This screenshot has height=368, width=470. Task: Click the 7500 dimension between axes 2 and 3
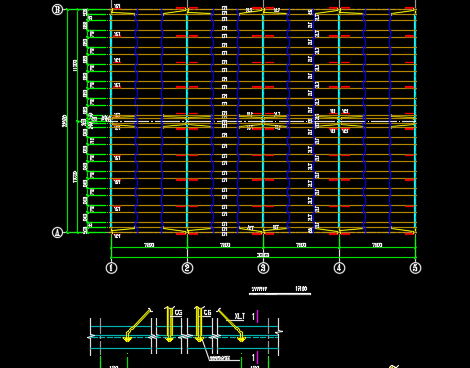pos(225,245)
